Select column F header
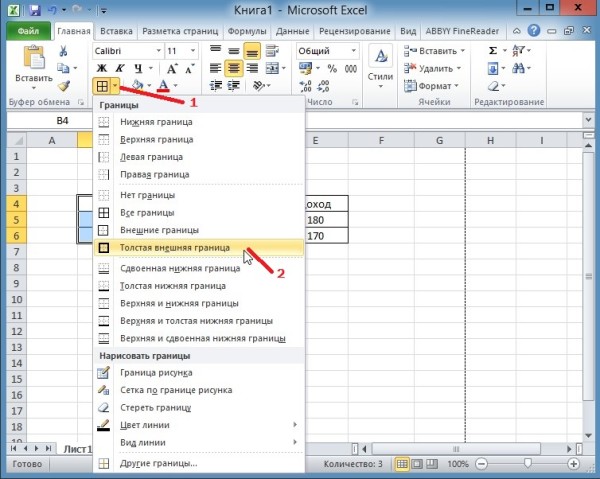 381,141
